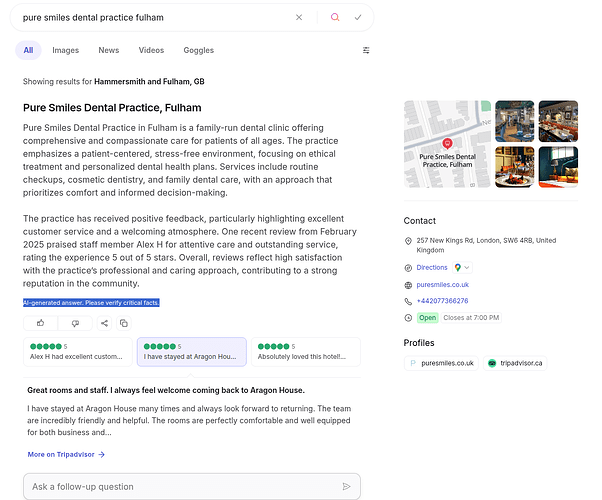Open the More on Tripadvisor link
Viewport: 602px width, 500px height.
pos(66,454)
